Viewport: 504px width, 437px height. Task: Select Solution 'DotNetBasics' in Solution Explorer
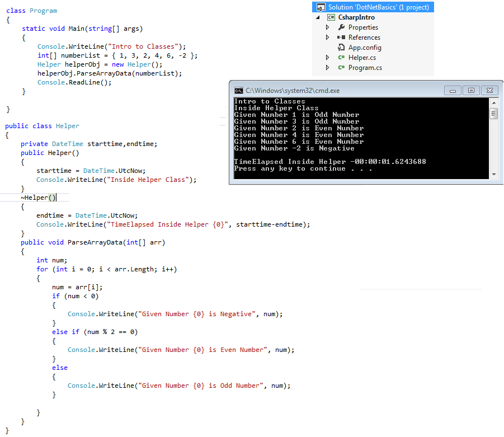pyautogui.click(x=376, y=7)
